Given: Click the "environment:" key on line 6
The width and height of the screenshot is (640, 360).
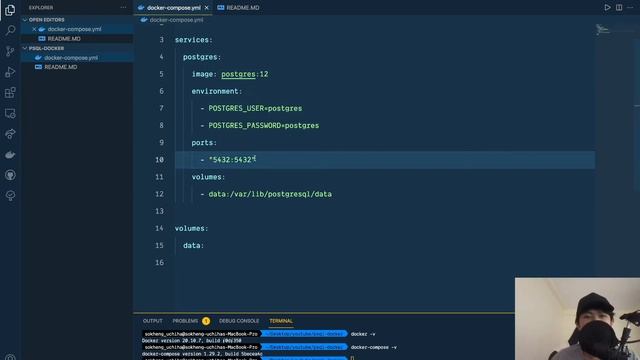Looking at the screenshot, I should [217, 91].
